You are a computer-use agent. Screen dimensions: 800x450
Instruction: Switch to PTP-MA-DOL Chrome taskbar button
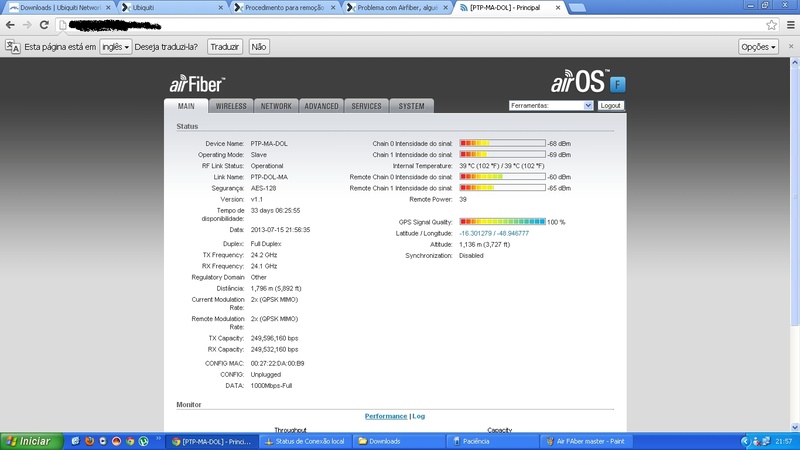coord(211,441)
